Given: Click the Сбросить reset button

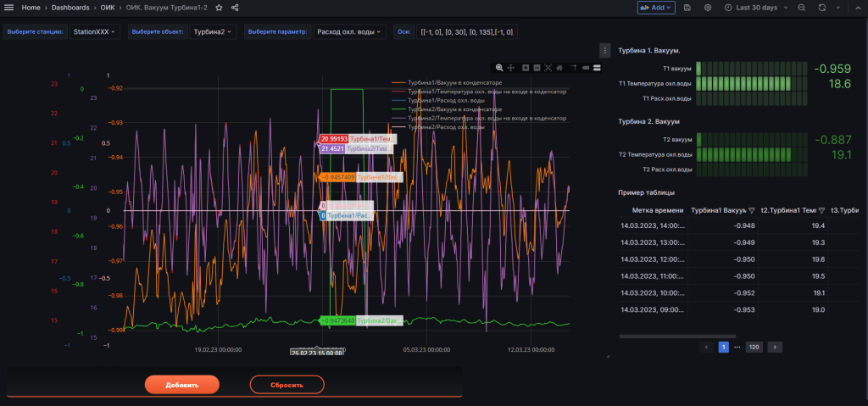Looking at the screenshot, I should (x=287, y=385).
